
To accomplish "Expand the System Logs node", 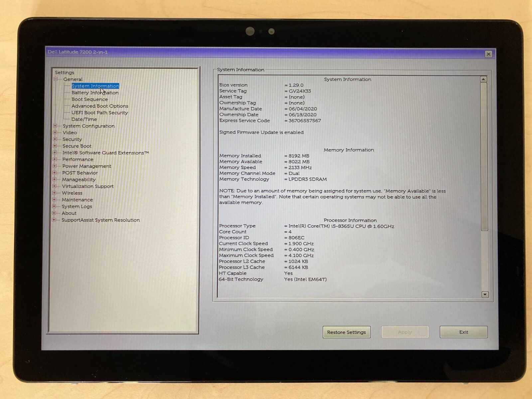I will pyautogui.click(x=54, y=206).
